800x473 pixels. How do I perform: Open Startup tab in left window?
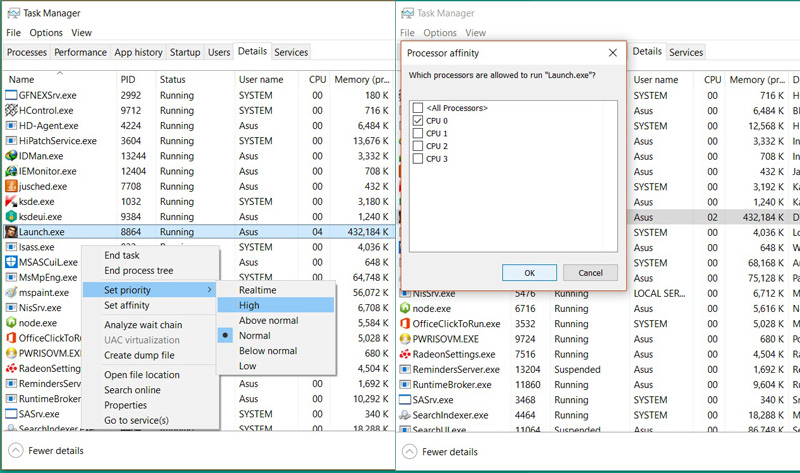(185, 52)
